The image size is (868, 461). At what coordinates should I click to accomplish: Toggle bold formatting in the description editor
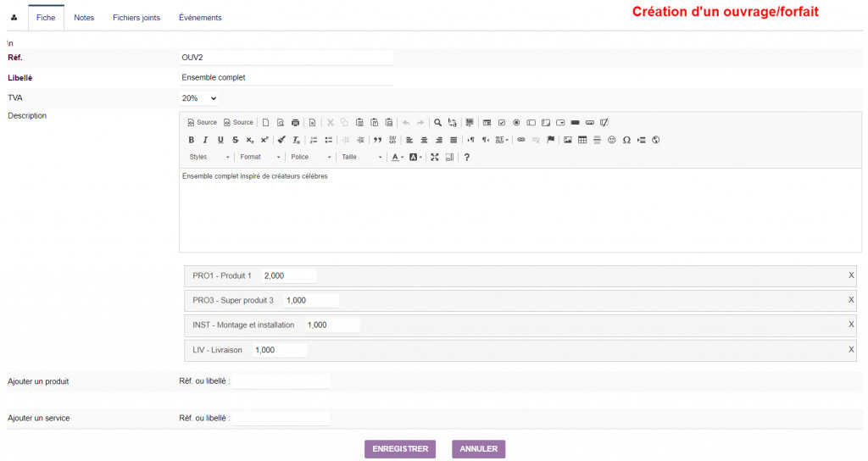point(191,140)
